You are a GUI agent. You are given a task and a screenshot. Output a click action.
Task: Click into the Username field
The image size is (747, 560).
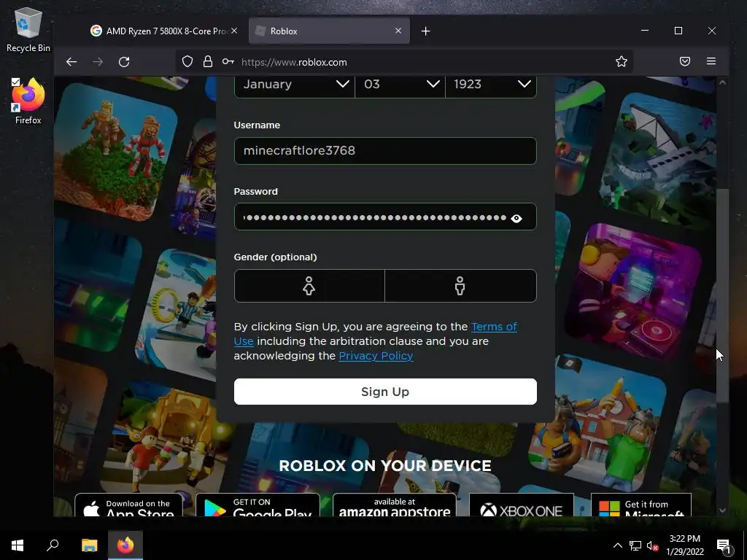coord(385,151)
